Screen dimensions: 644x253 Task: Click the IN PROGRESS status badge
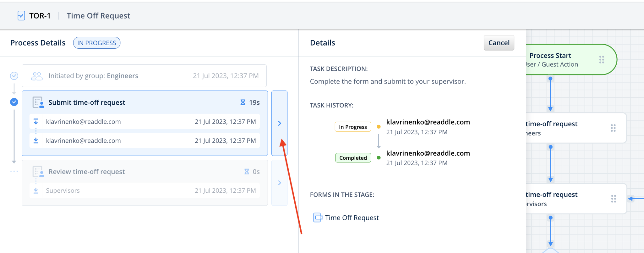pos(97,43)
